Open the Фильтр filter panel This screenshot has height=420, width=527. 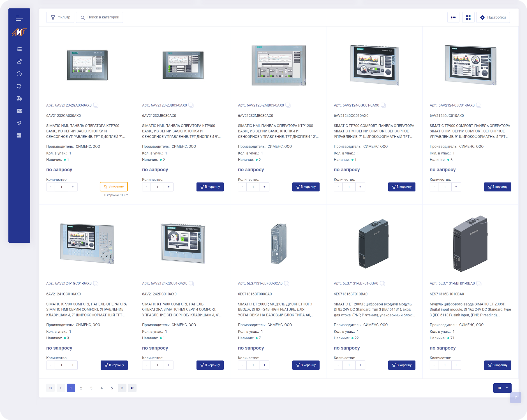coord(60,17)
